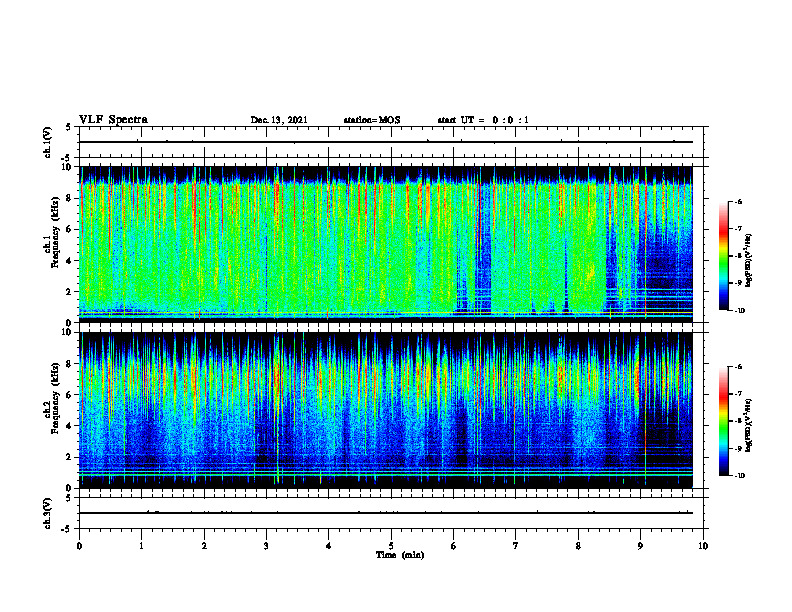Viewport: 792px width, 612px height.
Task: Click the '10' label on the time axis
Action: pos(703,546)
